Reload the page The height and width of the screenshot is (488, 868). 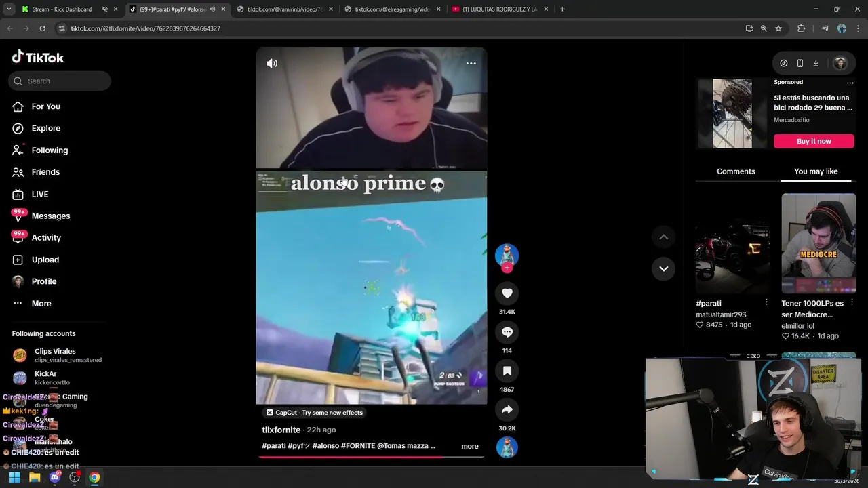(42, 28)
